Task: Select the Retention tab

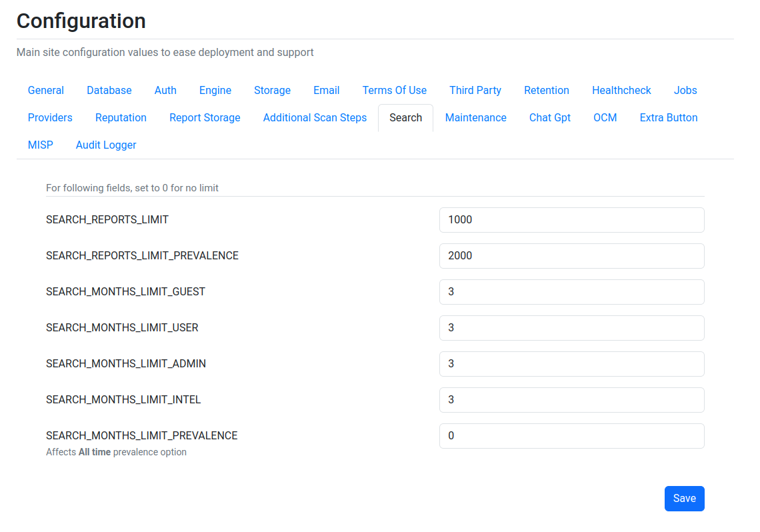Action: [546, 91]
